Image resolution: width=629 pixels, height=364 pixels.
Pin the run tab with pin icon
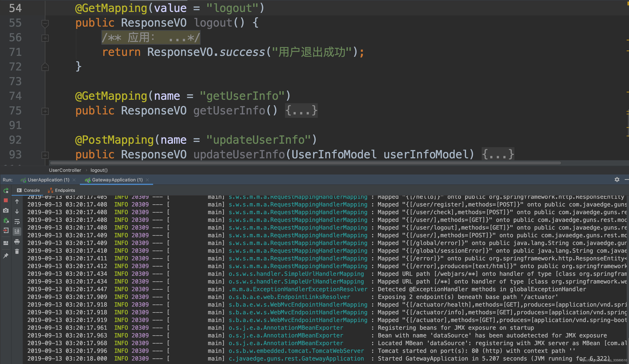pyautogui.click(x=6, y=256)
